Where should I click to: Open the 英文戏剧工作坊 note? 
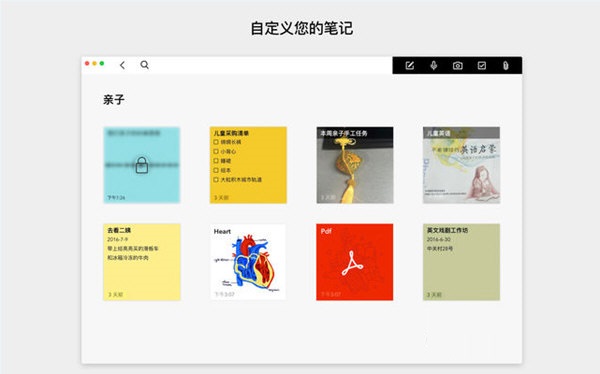pyautogui.click(x=461, y=262)
